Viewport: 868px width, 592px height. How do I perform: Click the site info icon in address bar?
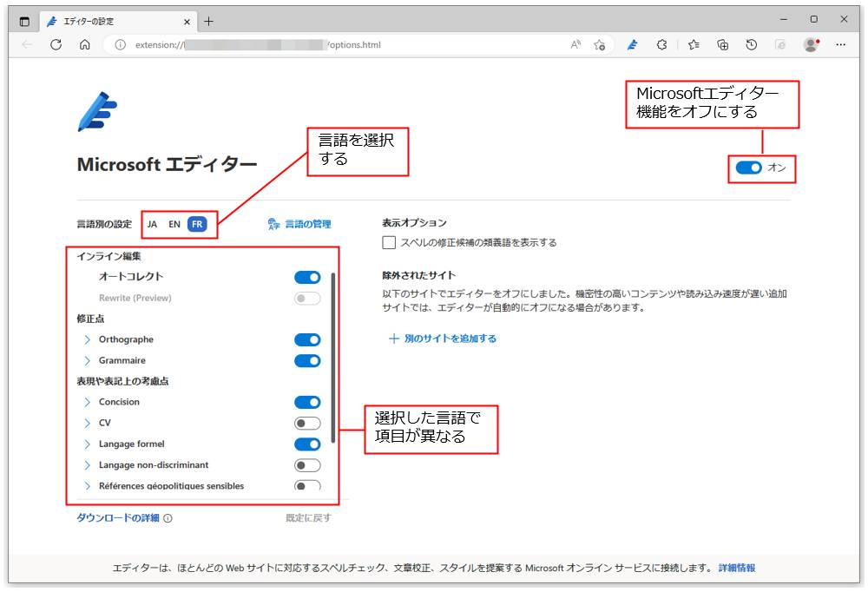[120, 45]
